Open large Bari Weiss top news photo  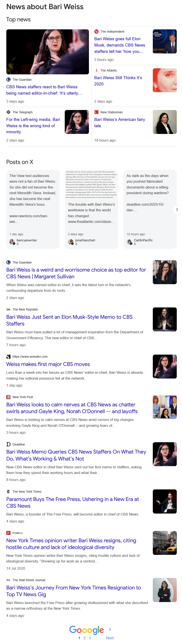pos(48,52)
